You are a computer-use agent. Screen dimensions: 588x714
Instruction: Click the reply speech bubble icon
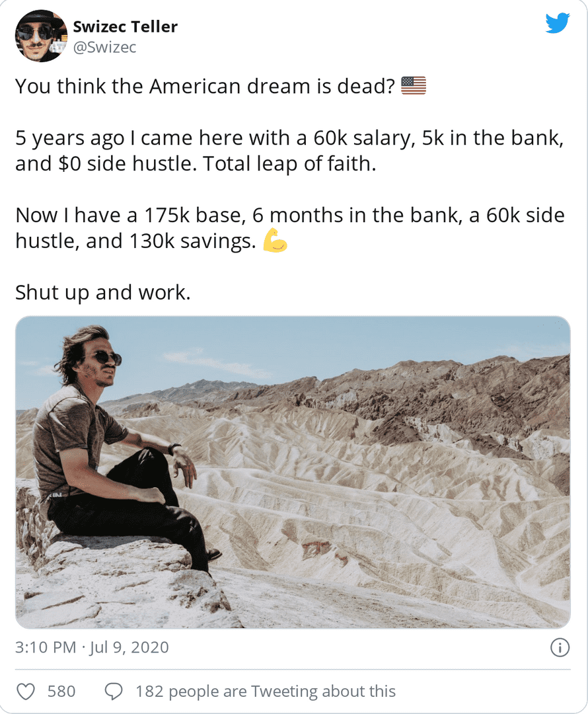[114, 690]
